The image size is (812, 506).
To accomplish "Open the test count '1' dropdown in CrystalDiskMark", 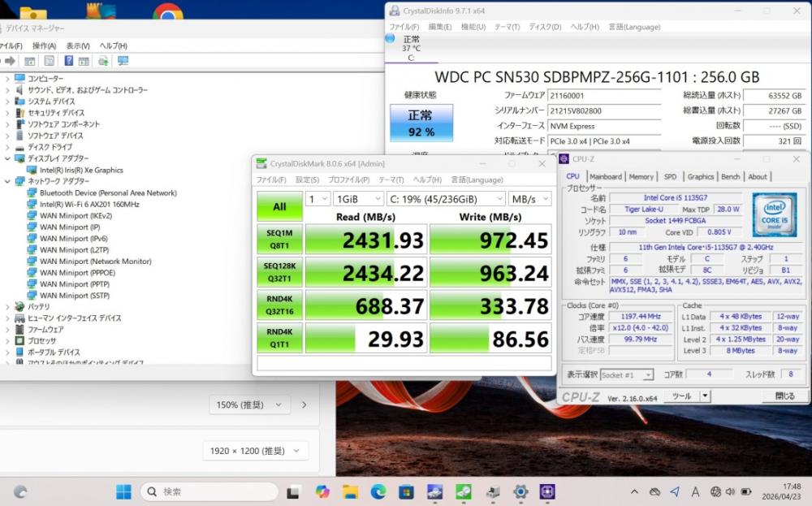I will (x=317, y=199).
